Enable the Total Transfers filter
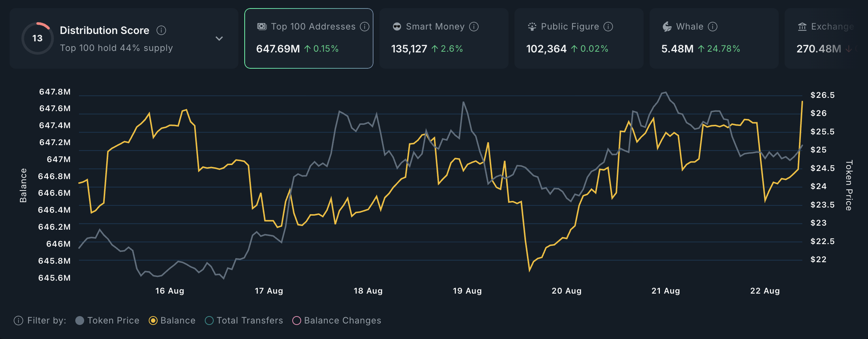868x339 pixels. tap(209, 321)
